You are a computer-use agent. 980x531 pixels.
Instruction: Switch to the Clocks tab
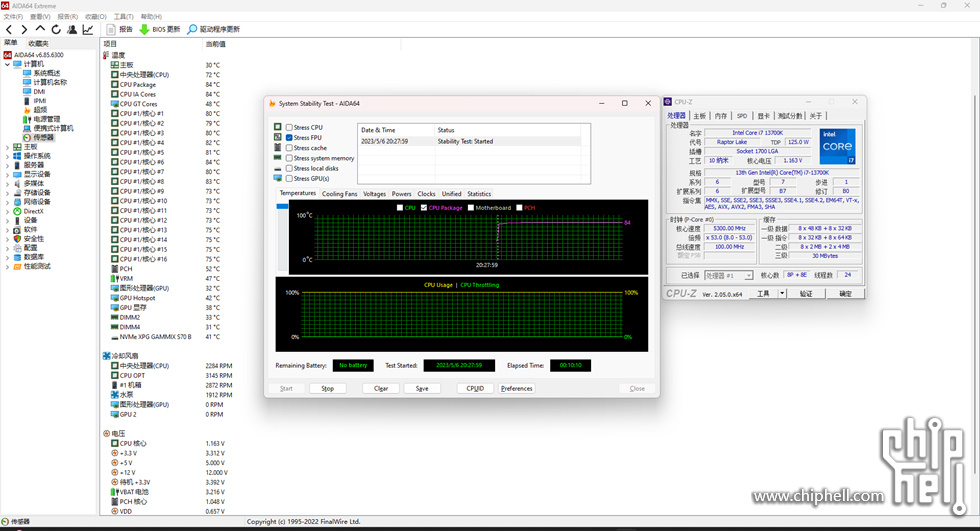(x=426, y=194)
